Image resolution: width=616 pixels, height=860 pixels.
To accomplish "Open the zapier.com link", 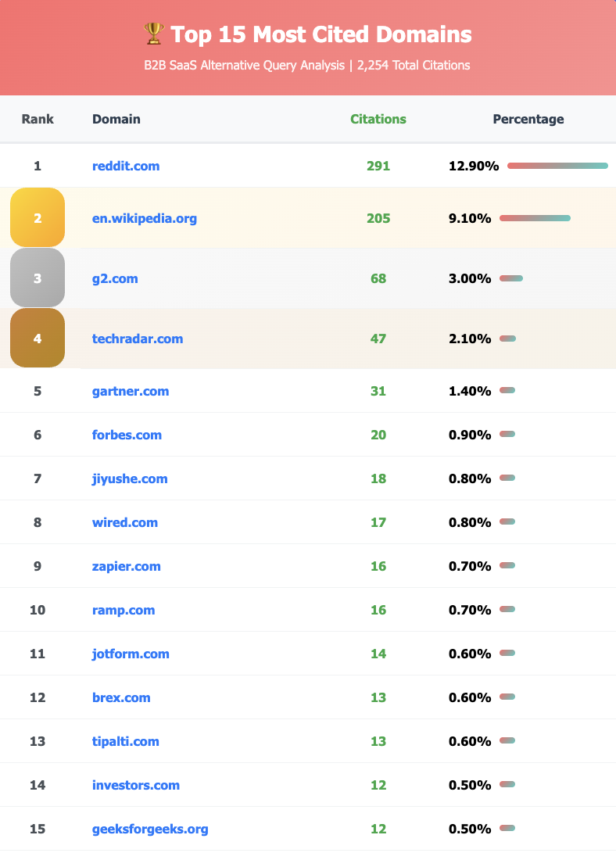I will point(126,566).
